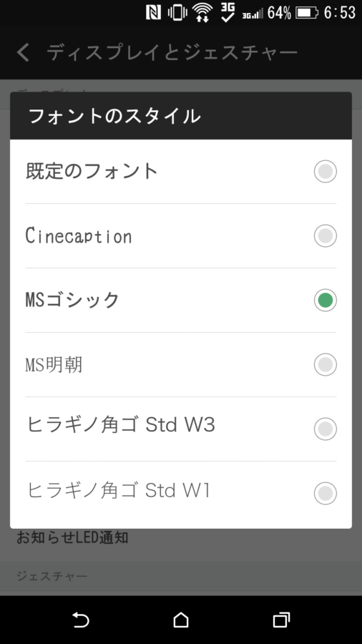Tap the Android back navigation button
The height and width of the screenshot is (644, 362).
tap(81, 620)
